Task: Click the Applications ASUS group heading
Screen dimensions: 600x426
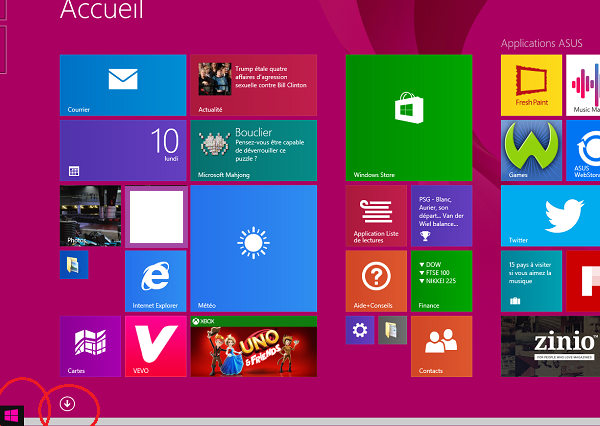Action: (x=541, y=43)
